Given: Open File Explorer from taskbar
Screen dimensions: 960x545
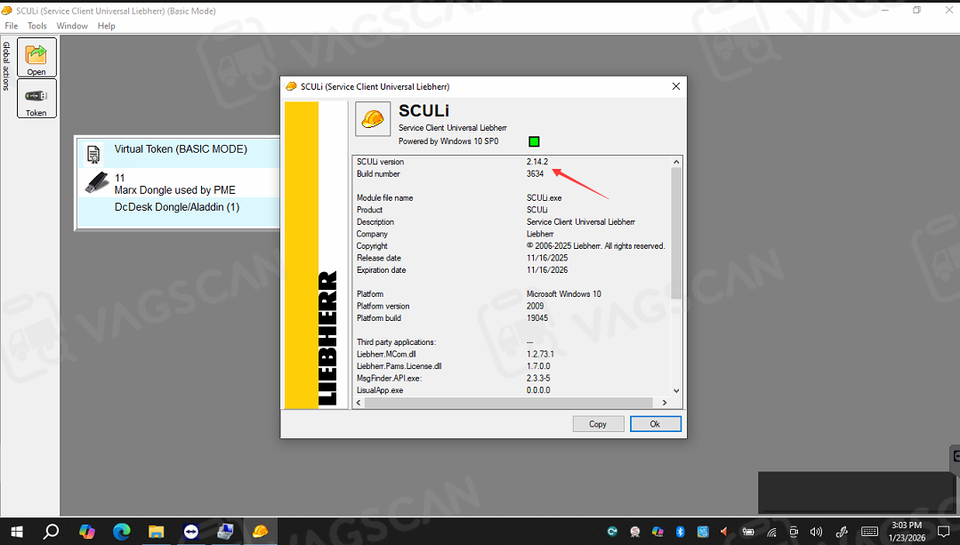Looking at the screenshot, I should [x=156, y=531].
